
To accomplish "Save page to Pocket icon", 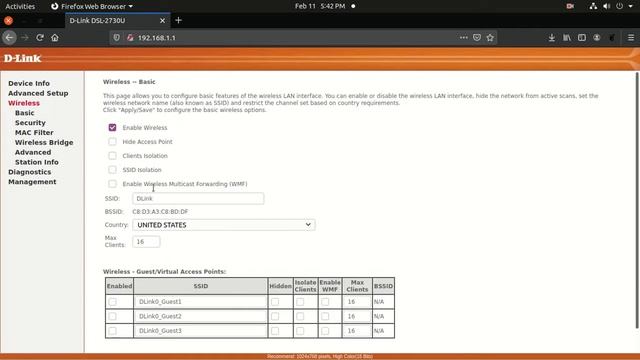I will [477, 38].
